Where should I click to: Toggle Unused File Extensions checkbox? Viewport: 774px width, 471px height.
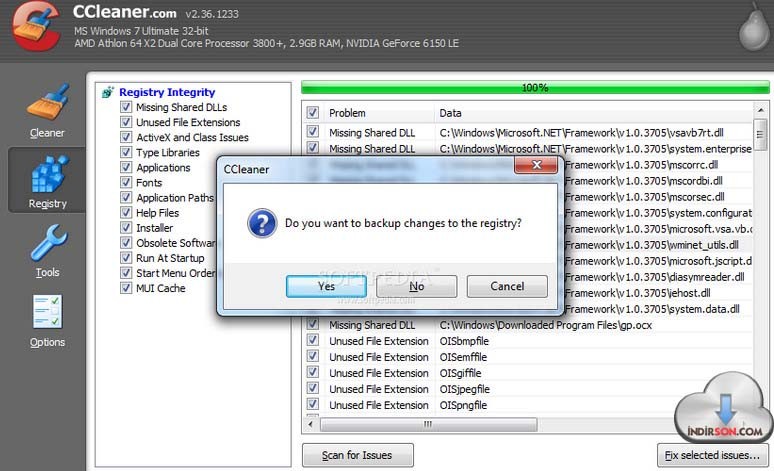pos(126,122)
